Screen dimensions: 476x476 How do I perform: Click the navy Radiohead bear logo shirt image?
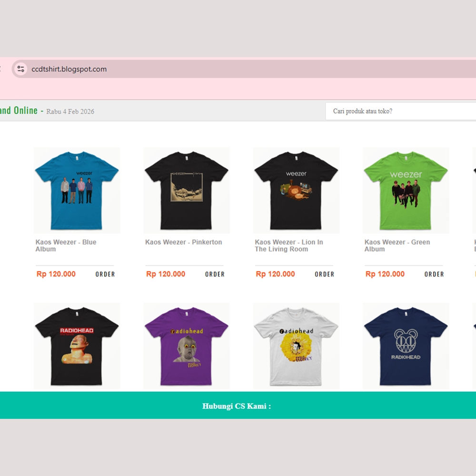pyautogui.click(x=406, y=346)
